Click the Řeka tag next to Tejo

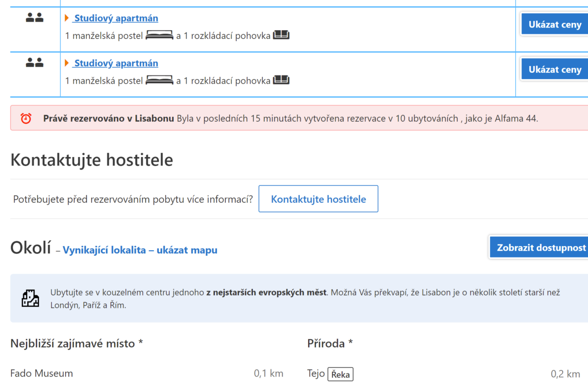340,374
